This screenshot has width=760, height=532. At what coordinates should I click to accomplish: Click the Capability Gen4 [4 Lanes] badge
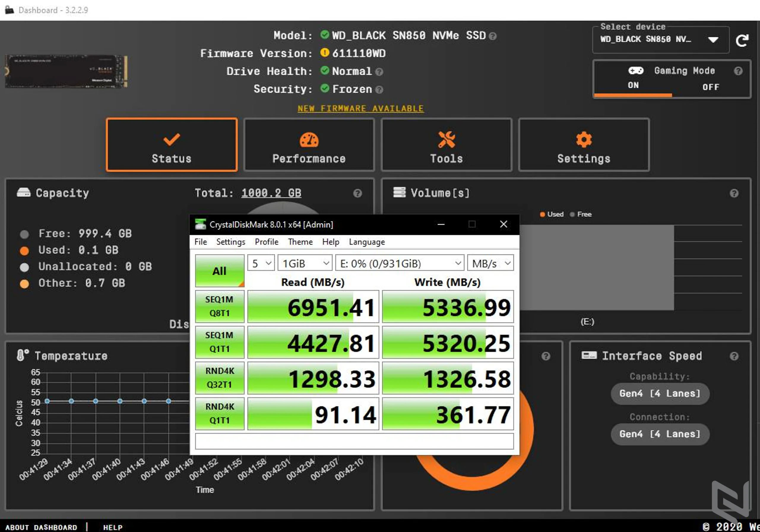660,394
